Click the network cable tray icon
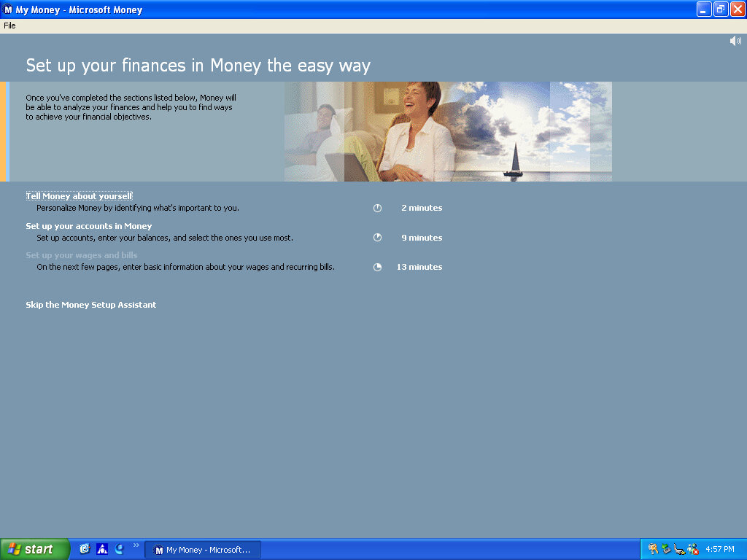Viewport: 747px width, 560px height. point(679,549)
